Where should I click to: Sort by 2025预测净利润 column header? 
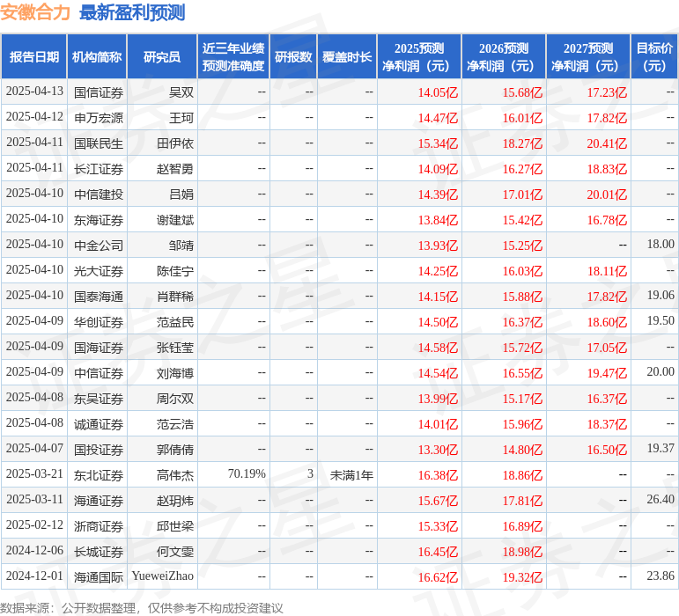419,57
